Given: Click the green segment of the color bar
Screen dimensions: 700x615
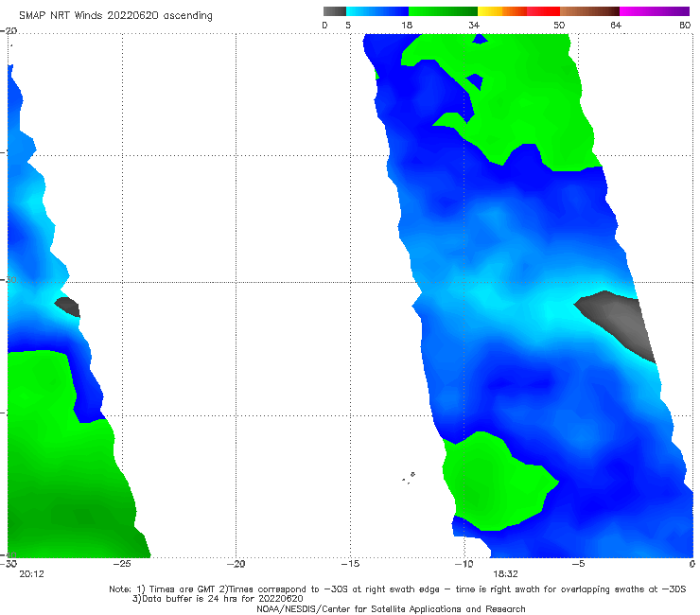Looking at the screenshot, I should (x=443, y=11).
